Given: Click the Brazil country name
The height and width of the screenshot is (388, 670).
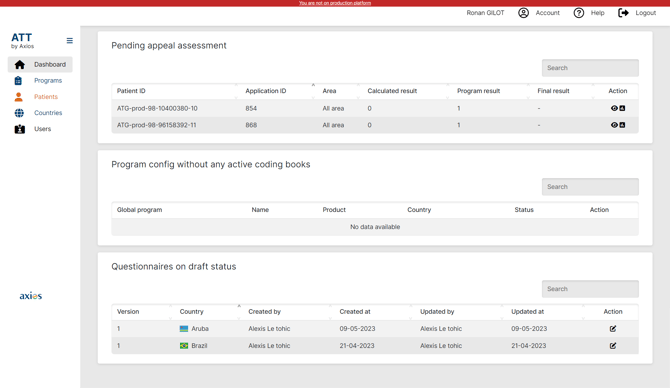Looking at the screenshot, I should click(x=199, y=346).
